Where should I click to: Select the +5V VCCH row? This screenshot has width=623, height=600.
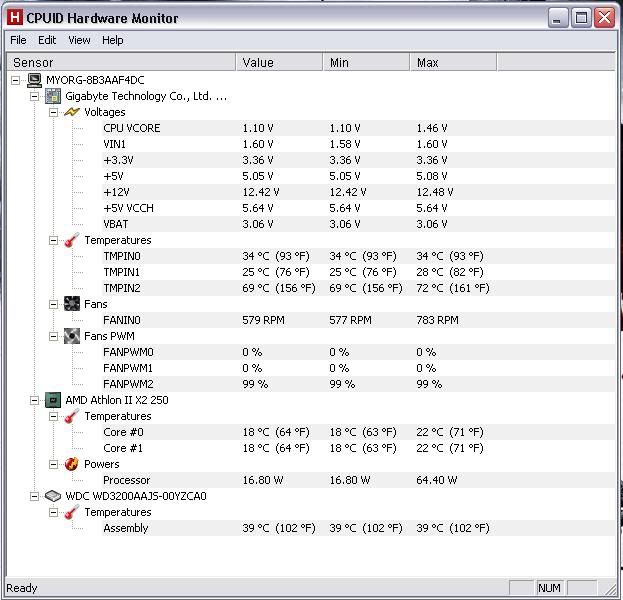(x=358, y=208)
